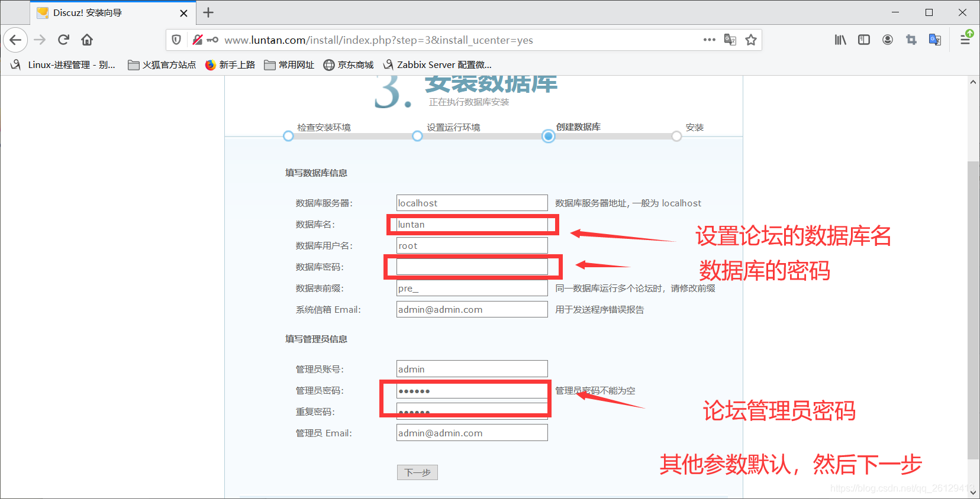Click the scroll down arrow

coord(973,492)
